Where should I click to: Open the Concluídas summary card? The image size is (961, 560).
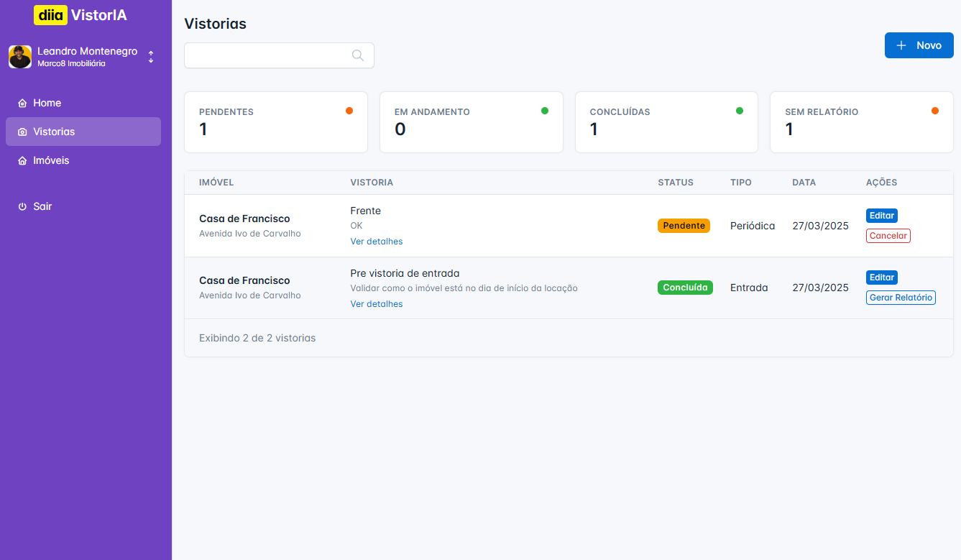click(x=666, y=122)
